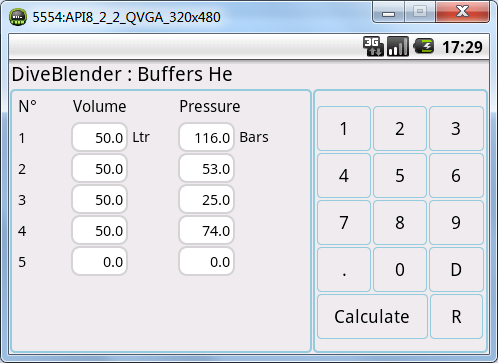This screenshot has width=498, height=363.
Task: Tap keypad digit 3
Action: tap(456, 128)
